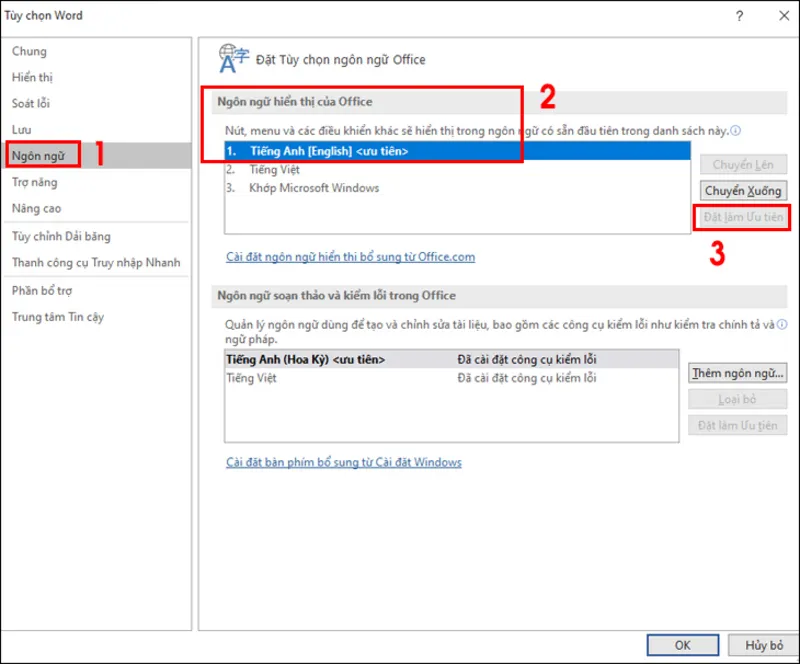Go to the Lưu settings
800x664 pixels.
(21, 130)
